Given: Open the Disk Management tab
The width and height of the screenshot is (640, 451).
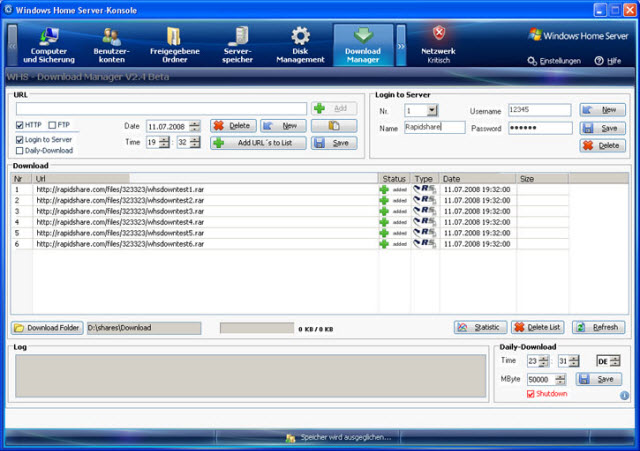Looking at the screenshot, I should 300,45.
